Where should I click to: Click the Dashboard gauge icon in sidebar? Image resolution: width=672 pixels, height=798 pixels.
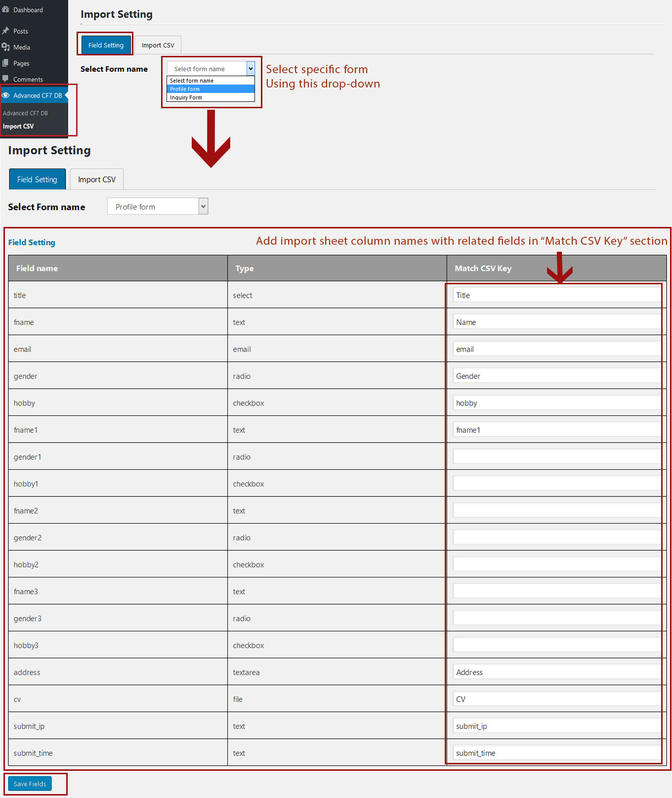pyautogui.click(x=5, y=9)
